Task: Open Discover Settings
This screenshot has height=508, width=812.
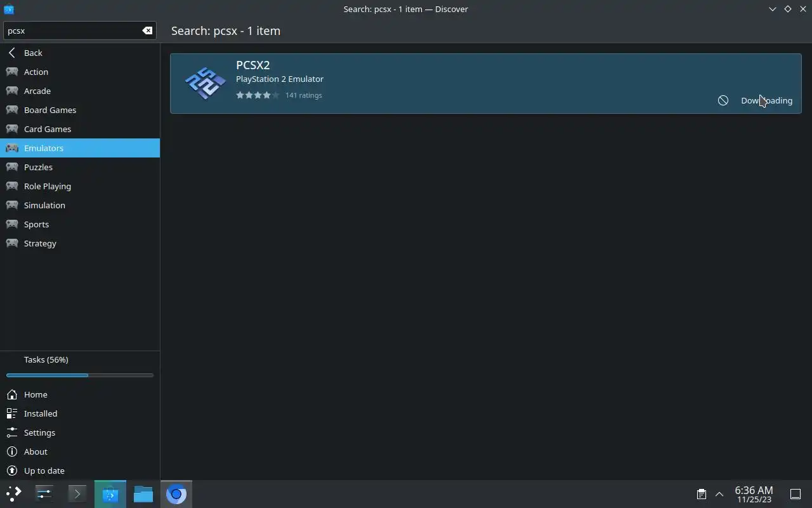Action: [80, 432]
